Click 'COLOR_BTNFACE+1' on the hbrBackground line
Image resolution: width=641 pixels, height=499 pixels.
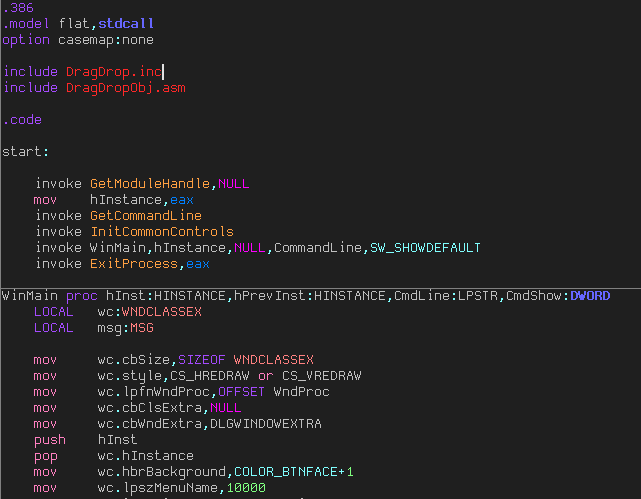(x=294, y=472)
